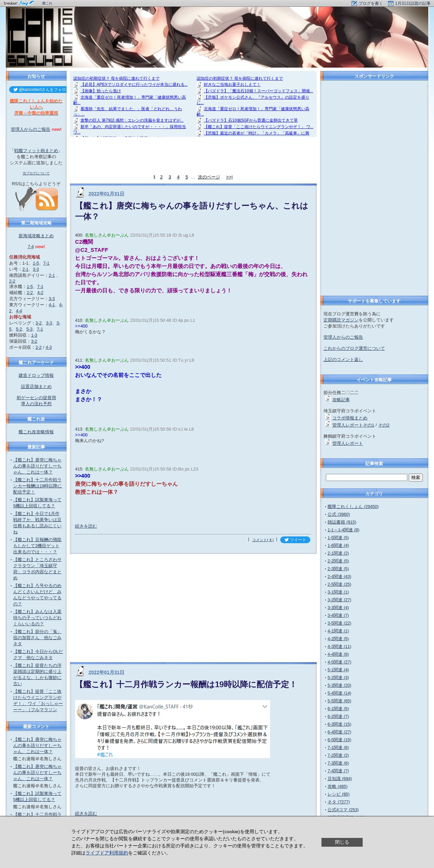Go to page 5 in pagination

click(187, 177)
